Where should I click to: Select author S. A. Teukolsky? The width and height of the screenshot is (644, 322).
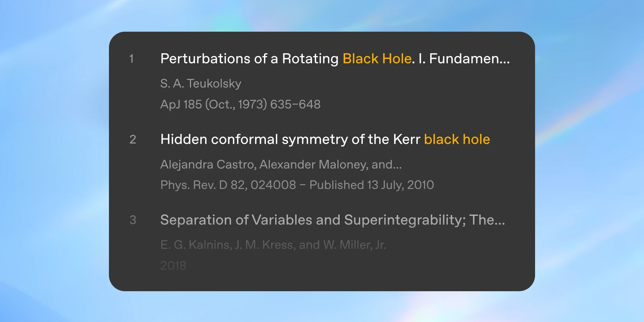201,84
